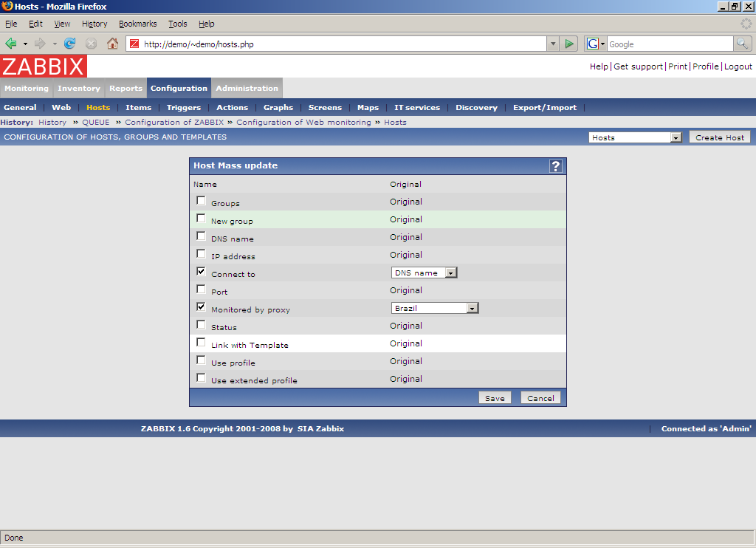Click the magnifier search icon
The image size is (756, 548).
point(743,44)
